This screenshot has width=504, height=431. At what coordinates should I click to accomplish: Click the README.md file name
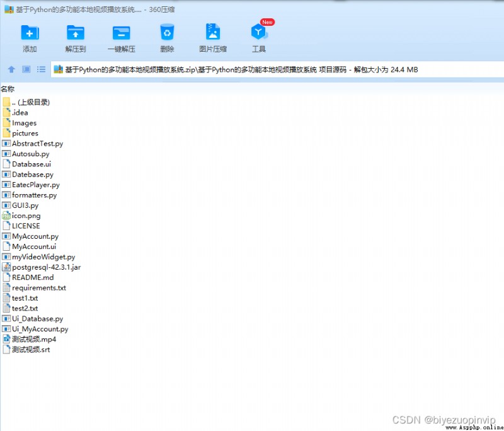tap(33, 277)
